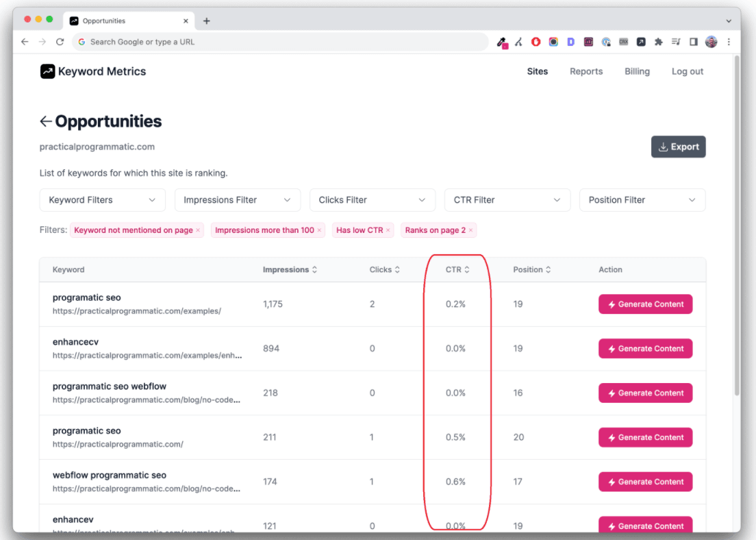Generate Content for 'programatic seo' examples row
The width and height of the screenshot is (756, 540).
[x=645, y=304]
